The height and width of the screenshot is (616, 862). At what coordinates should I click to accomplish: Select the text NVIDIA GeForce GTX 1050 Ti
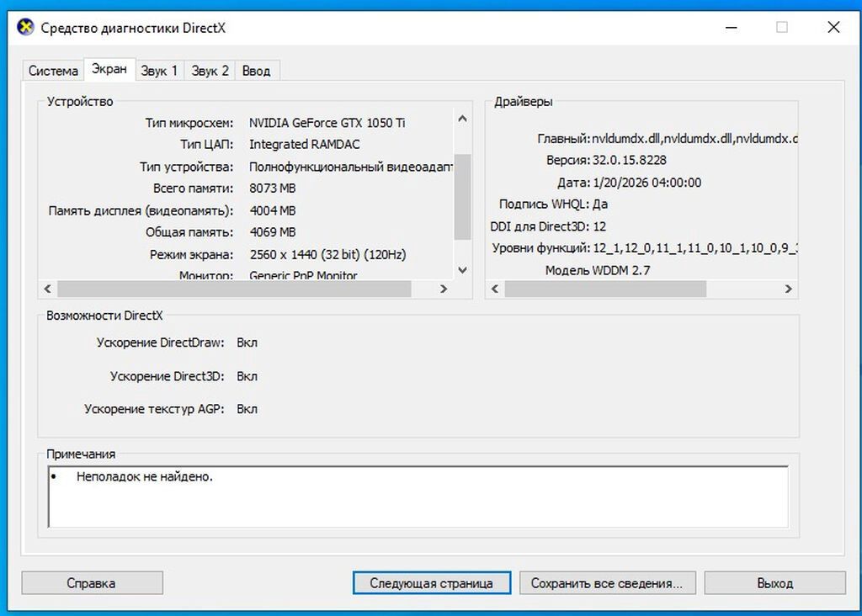(327, 123)
